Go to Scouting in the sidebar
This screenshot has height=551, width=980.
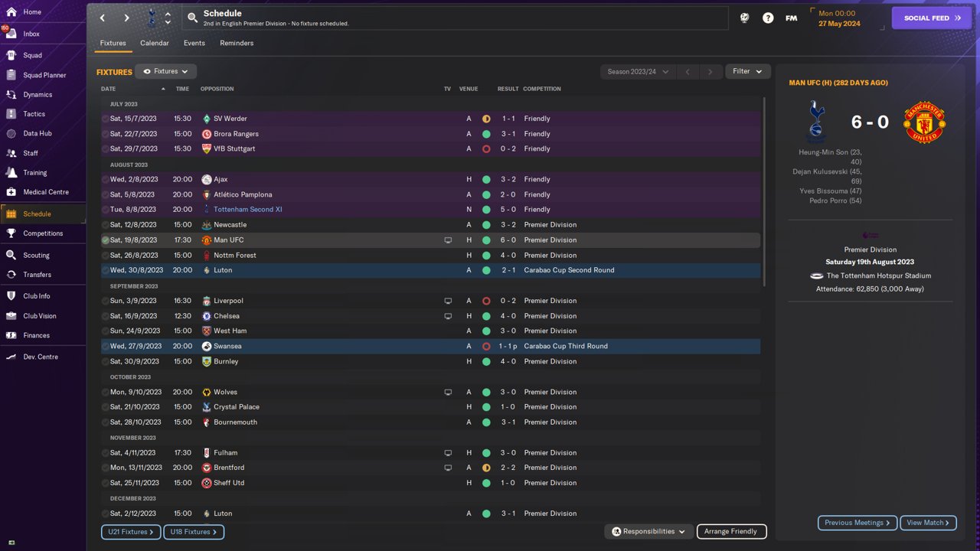[x=36, y=255]
